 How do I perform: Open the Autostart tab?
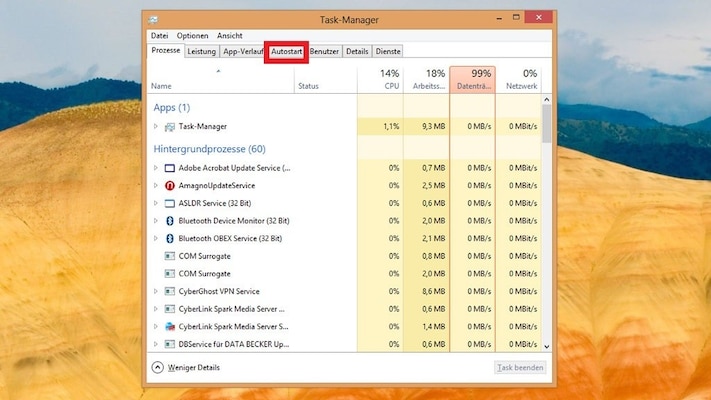pos(286,50)
